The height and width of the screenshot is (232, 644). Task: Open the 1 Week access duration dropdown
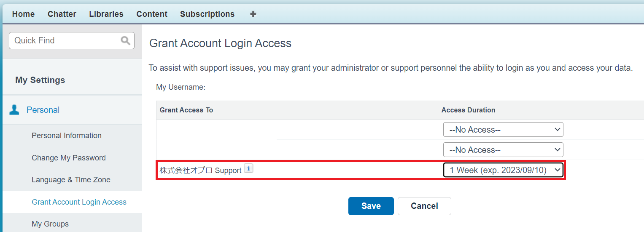coord(503,170)
